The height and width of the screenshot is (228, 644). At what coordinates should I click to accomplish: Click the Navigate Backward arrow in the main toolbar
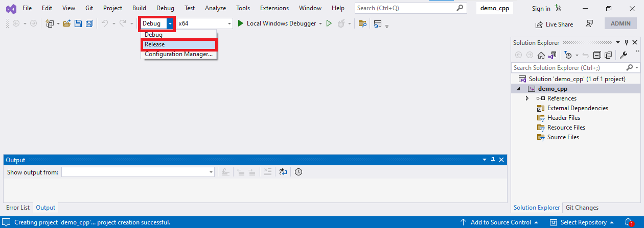[x=16, y=23]
